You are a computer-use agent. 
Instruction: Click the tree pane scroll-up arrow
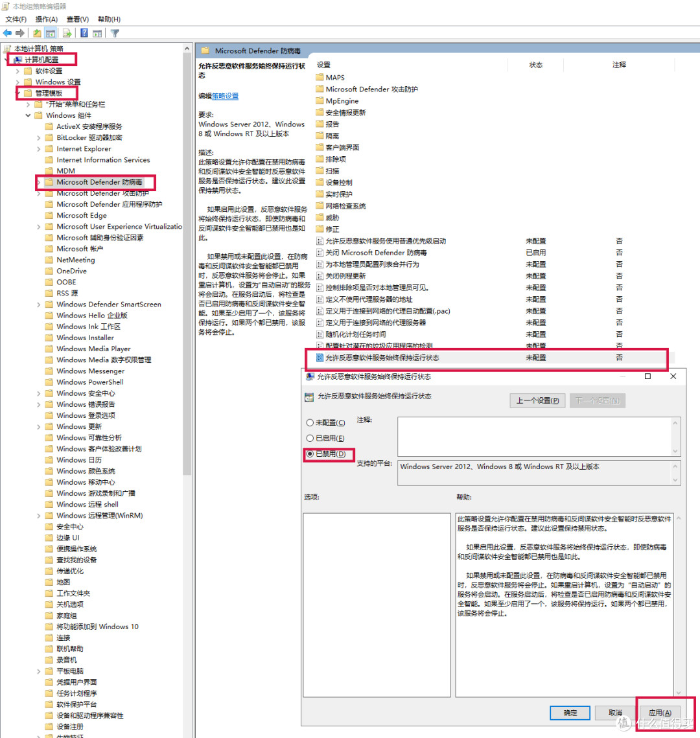click(187, 49)
